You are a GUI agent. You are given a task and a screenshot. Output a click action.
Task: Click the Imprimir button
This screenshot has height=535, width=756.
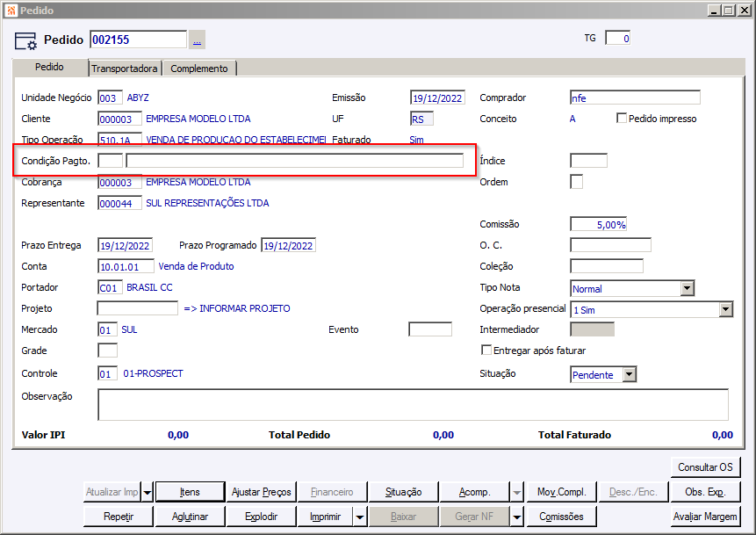pyautogui.click(x=326, y=517)
